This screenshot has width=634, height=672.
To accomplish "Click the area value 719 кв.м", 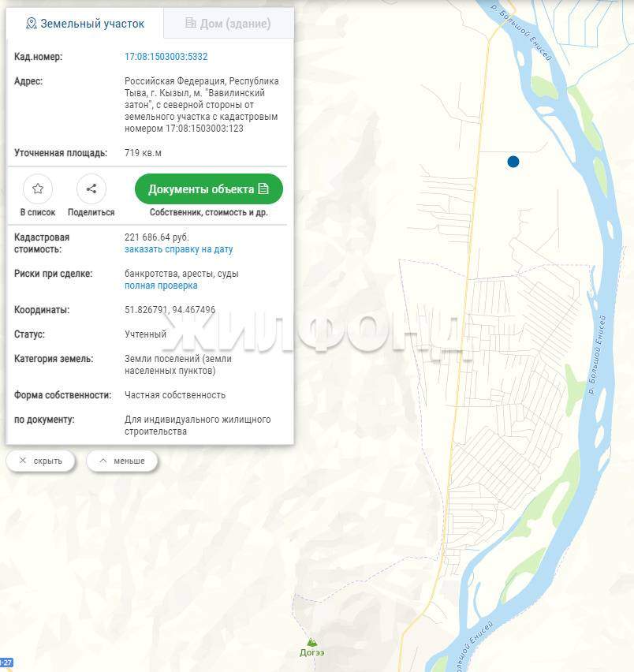I will (x=143, y=153).
